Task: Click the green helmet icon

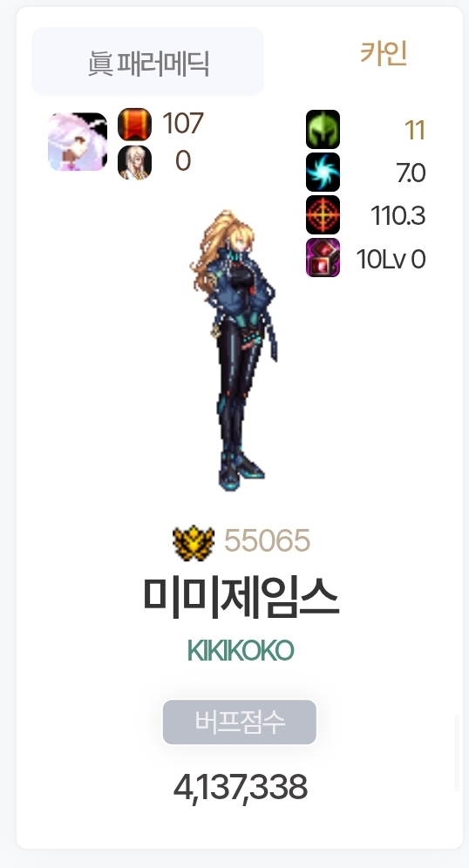Action: pos(323,129)
